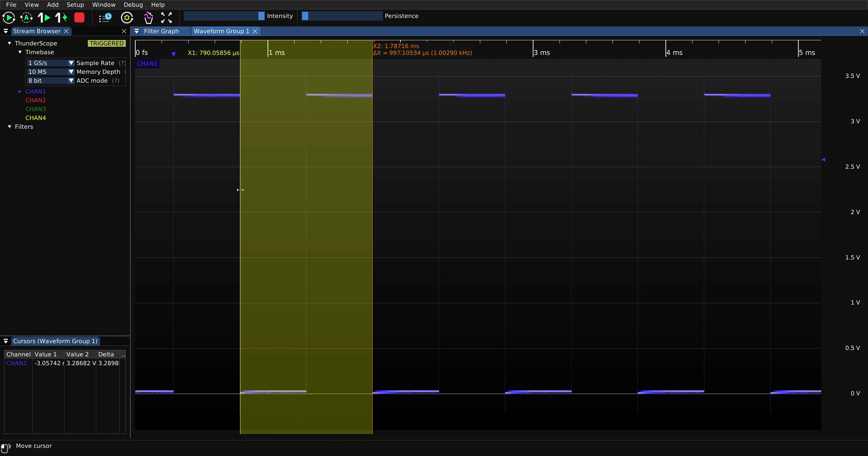Click the trigger position arrow on the timeline
This screenshot has width=868, height=456.
(x=174, y=54)
